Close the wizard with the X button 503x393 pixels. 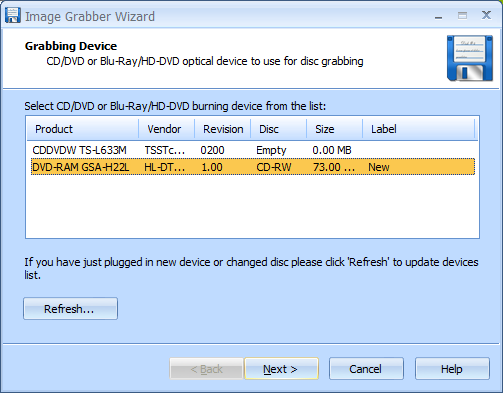pyautogui.click(x=486, y=15)
